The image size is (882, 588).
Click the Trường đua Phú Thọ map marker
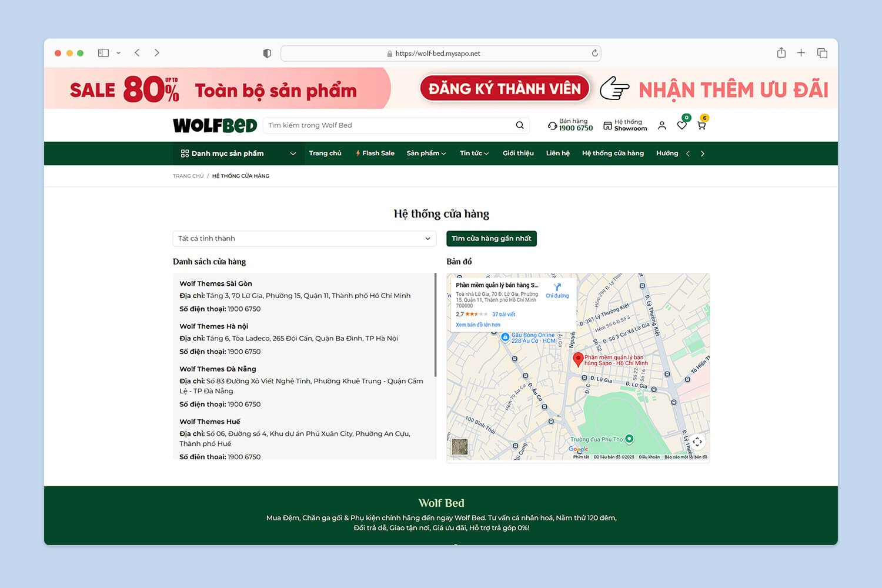coord(629,439)
